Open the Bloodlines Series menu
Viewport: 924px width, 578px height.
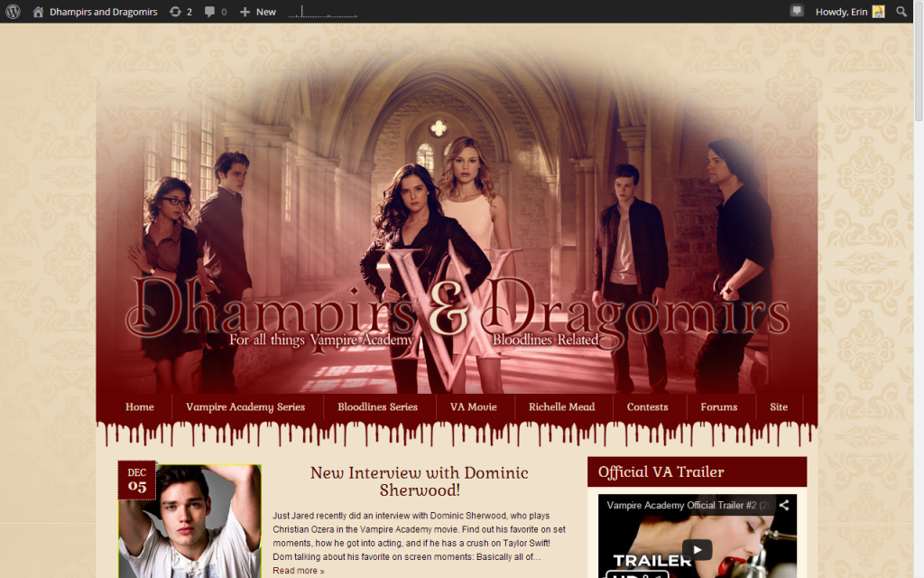pyautogui.click(x=378, y=407)
